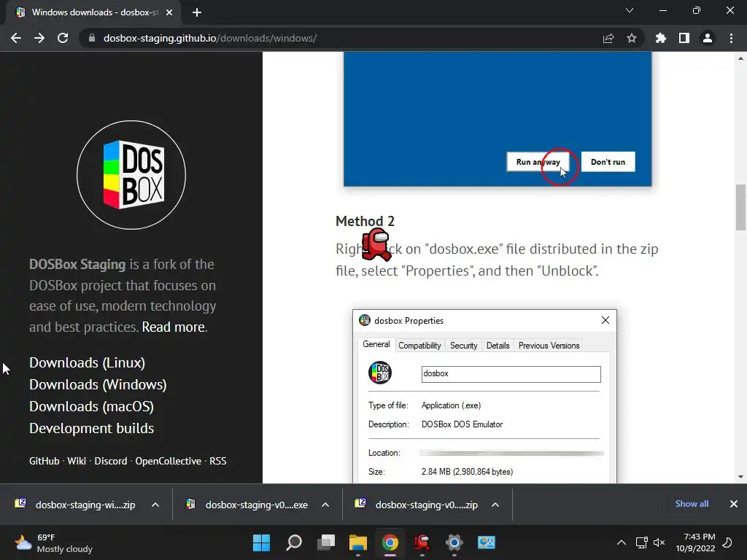Show hidden system tray icons
This screenshot has width=747, height=560.
tap(622, 542)
